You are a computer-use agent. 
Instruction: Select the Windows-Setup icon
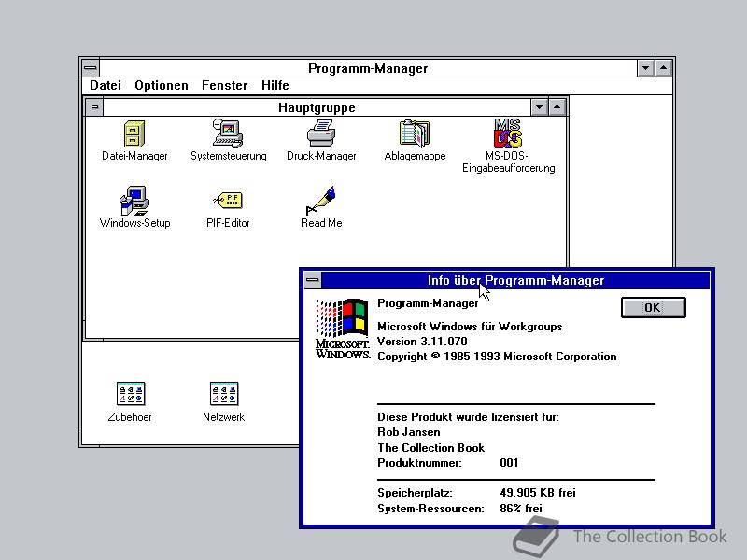pos(134,201)
